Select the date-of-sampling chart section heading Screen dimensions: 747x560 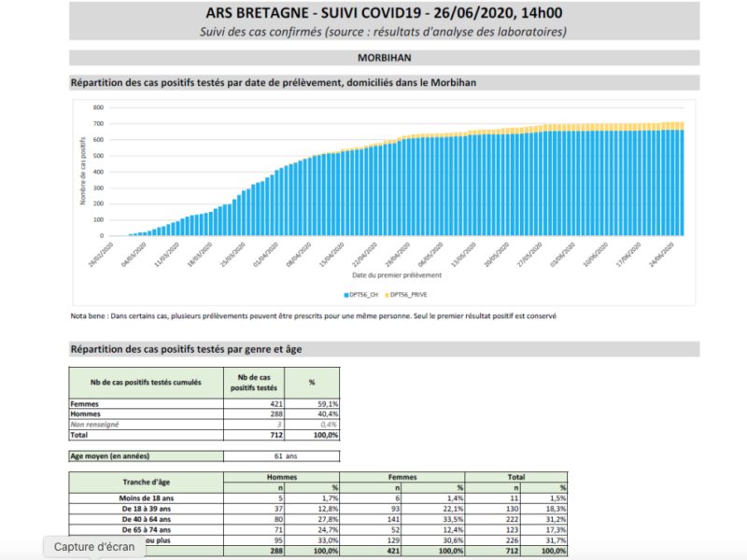[x=274, y=82]
